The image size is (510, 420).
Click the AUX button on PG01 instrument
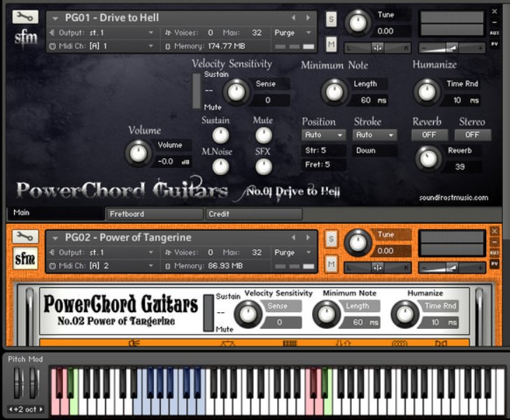coord(495,32)
